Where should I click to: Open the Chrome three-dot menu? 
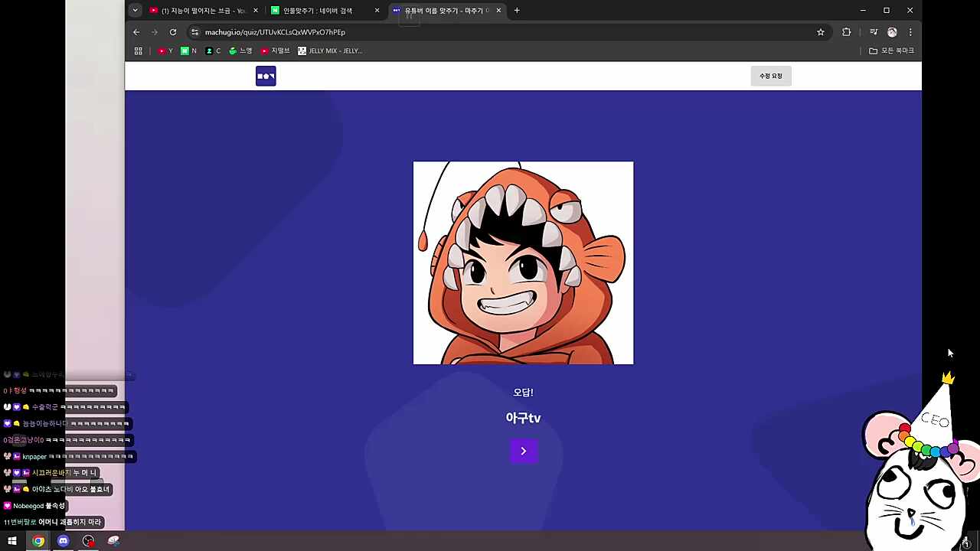pos(910,32)
